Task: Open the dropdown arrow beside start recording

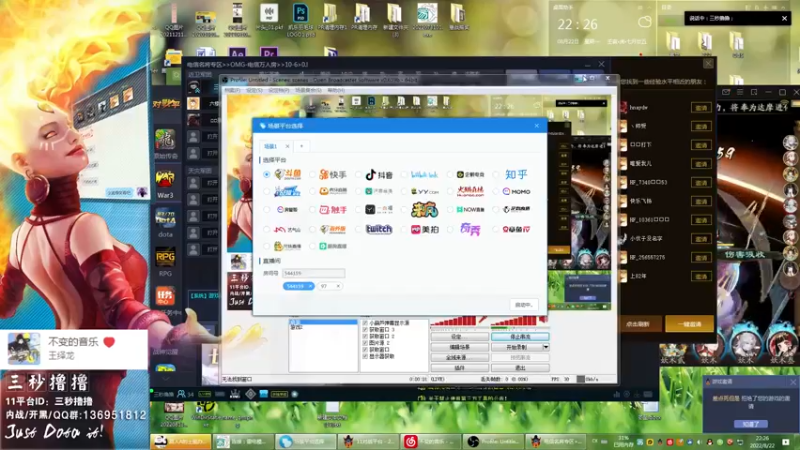Action: (545, 347)
